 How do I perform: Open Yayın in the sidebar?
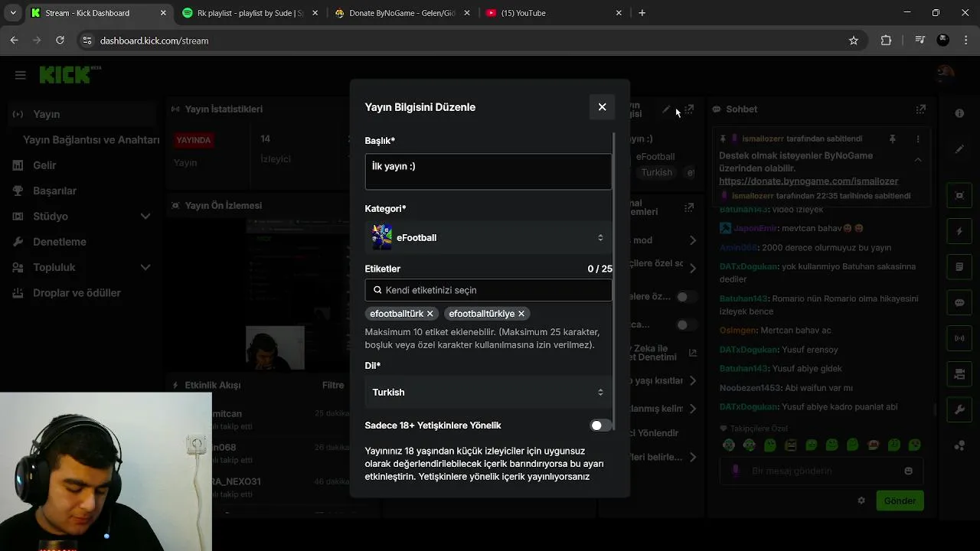pyautogui.click(x=80, y=114)
